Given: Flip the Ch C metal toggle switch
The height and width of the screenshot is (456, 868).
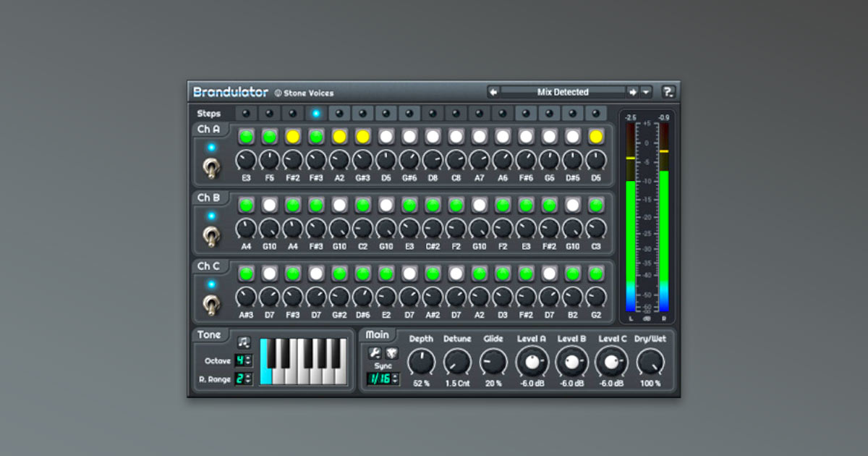Looking at the screenshot, I should pos(210,305).
